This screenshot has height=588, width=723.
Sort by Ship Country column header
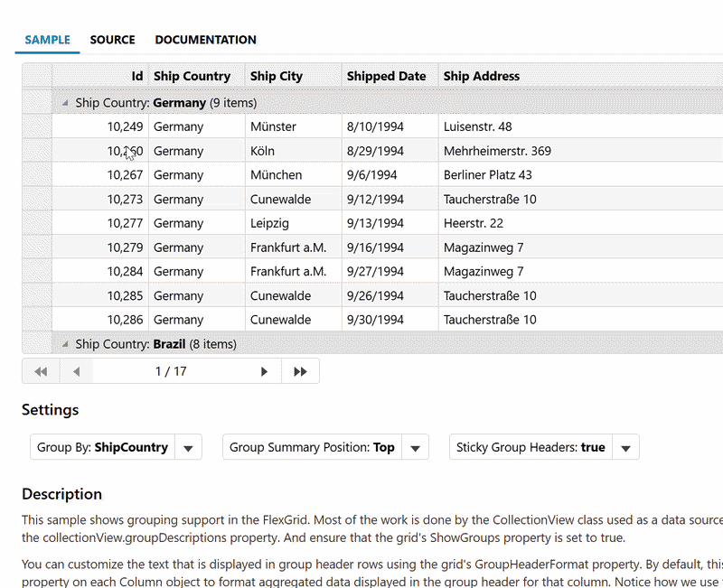[x=197, y=76]
